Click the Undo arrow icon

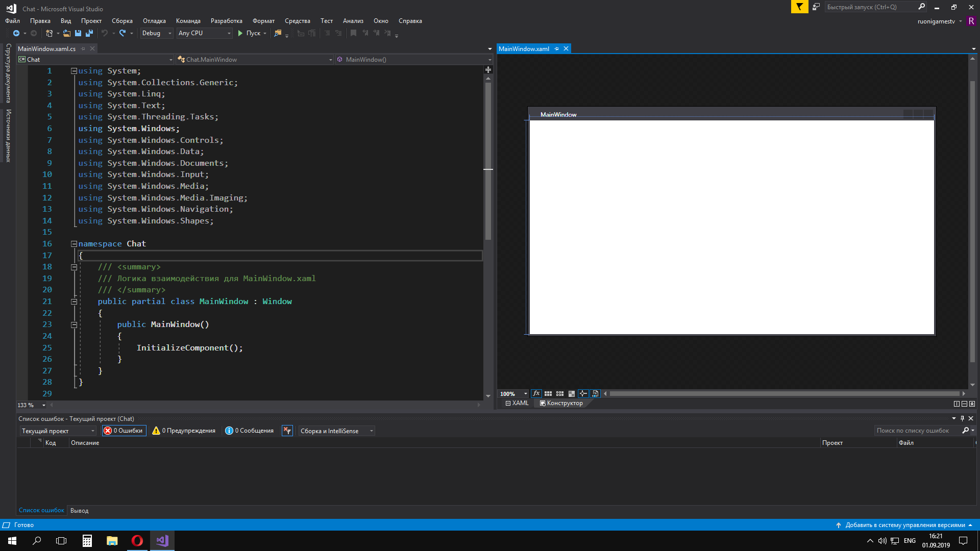[x=105, y=33]
